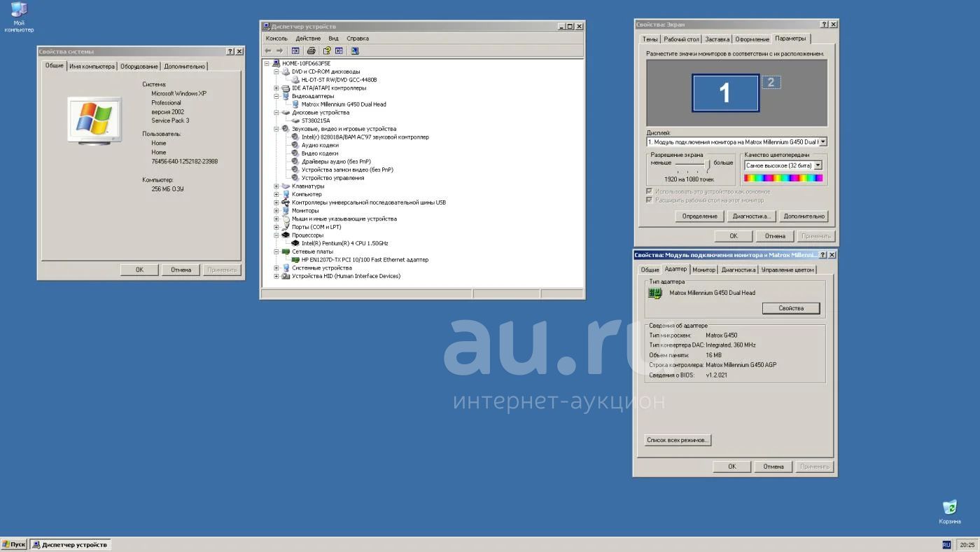Click the Пуск start button
980x552 pixels.
click(14, 544)
